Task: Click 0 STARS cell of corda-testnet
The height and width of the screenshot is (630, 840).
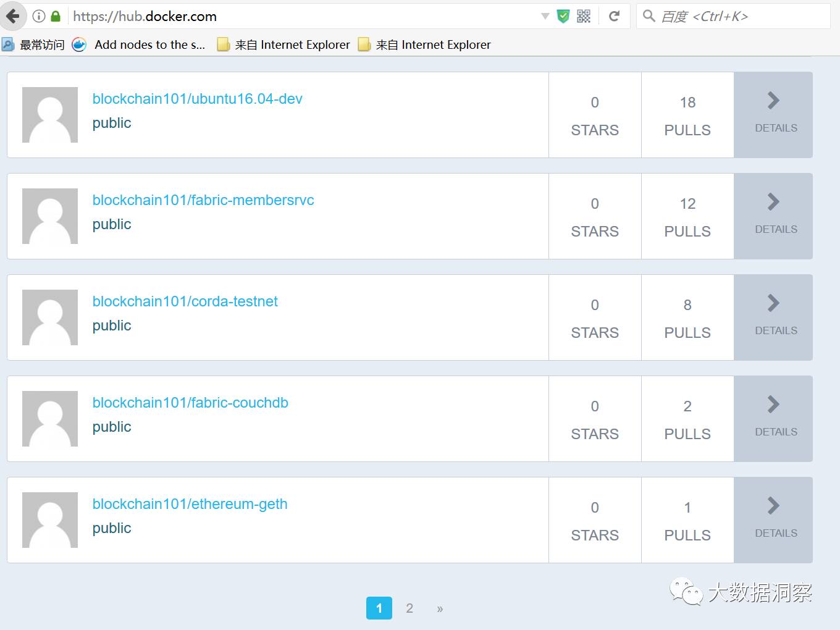Action: click(x=595, y=317)
